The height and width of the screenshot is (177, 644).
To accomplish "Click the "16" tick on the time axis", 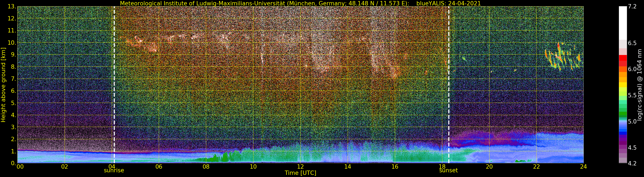I will (x=395, y=167).
